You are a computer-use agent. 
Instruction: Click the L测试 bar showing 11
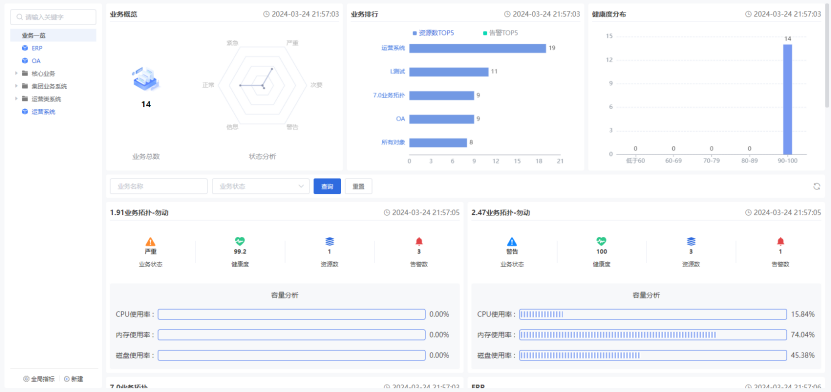point(449,72)
